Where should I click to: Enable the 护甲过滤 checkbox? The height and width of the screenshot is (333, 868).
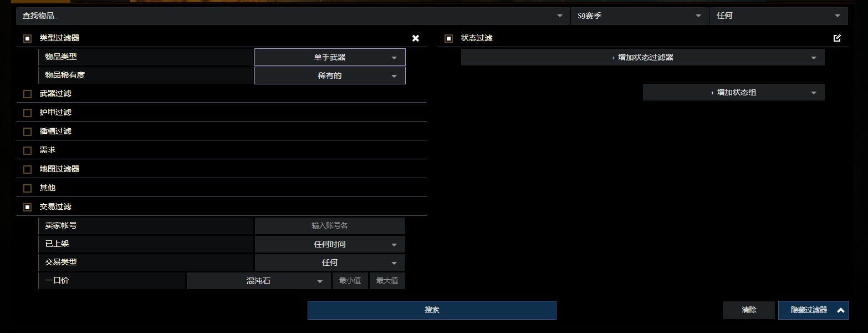pos(27,113)
